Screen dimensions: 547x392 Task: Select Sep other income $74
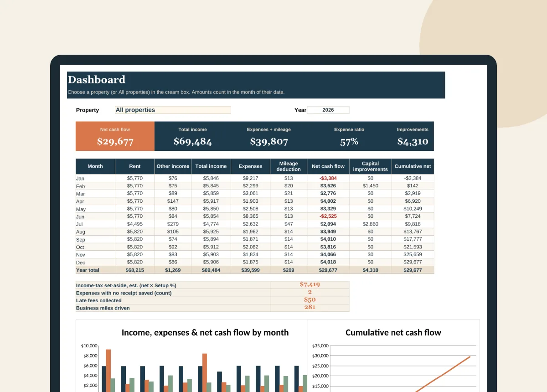coord(173,239)
